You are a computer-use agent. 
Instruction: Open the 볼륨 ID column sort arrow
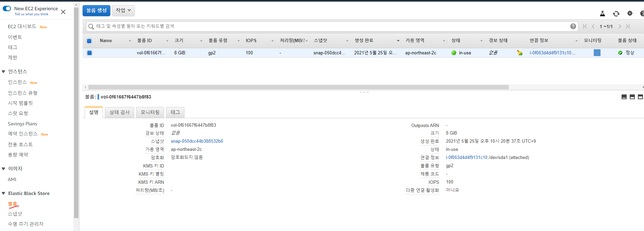167,41
